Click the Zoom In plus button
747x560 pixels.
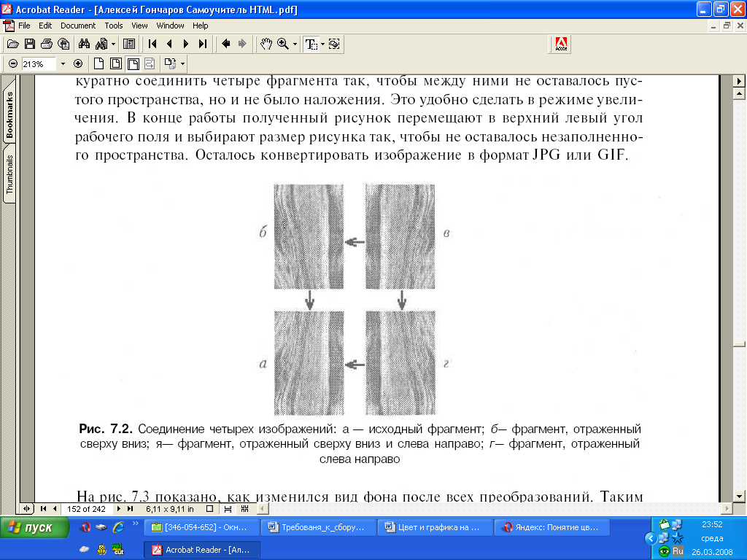(78, 63)
